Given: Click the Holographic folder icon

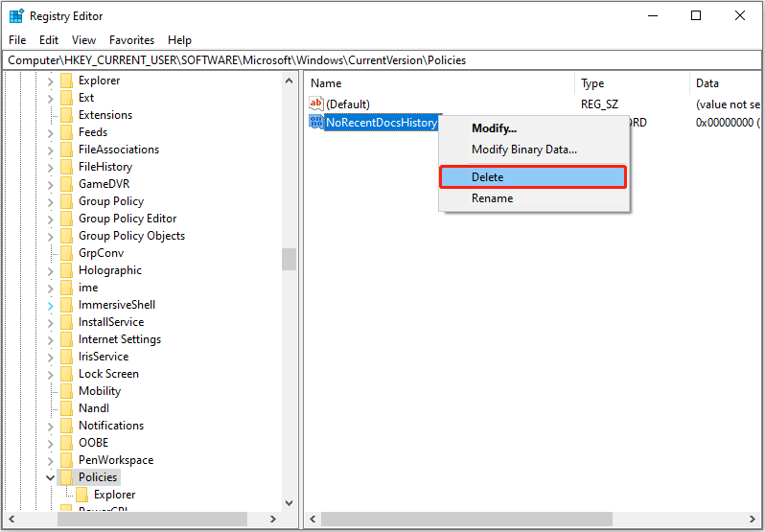Looking at the screenshot, I should click(66, 270).
